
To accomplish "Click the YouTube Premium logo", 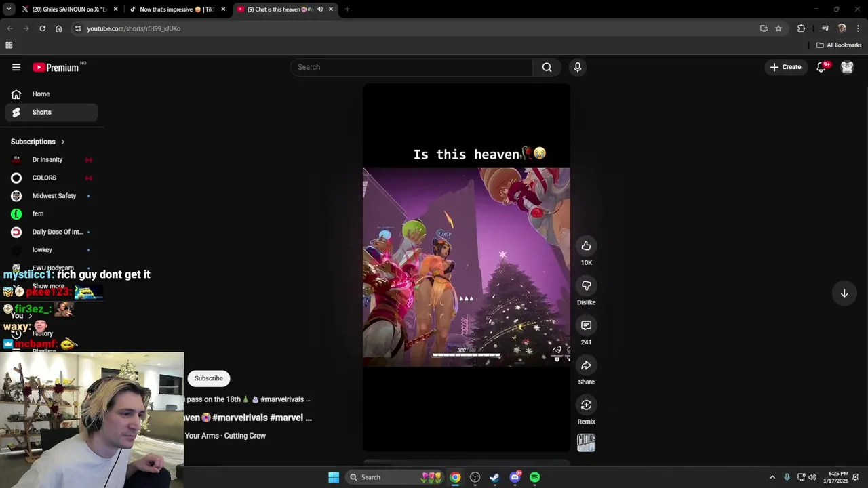I will tap(56, 67).
